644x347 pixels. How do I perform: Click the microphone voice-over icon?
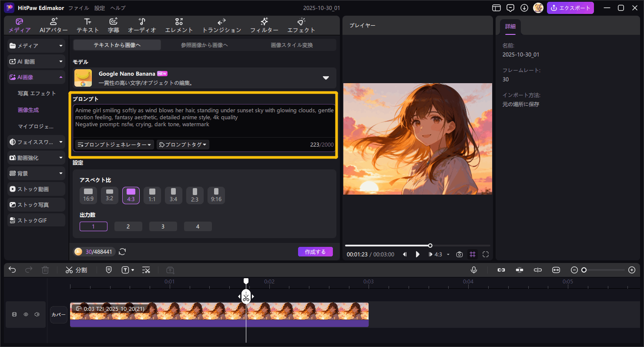(x=474, y=270)
